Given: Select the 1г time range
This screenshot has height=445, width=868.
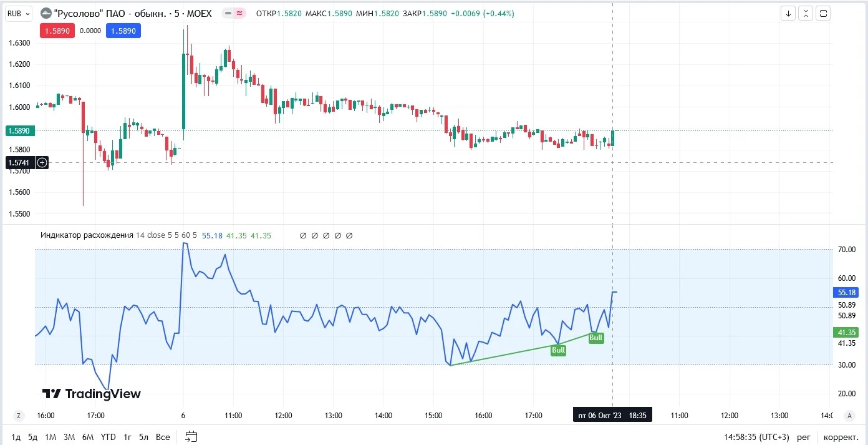Looking at the screenshot, I should [128, 437].
